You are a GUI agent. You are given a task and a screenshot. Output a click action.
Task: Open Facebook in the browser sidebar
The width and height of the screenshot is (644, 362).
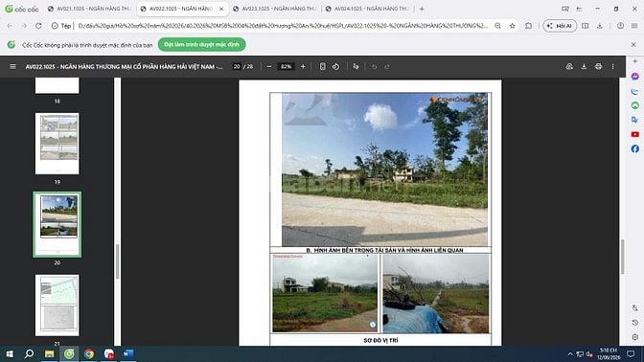[635, 148]
